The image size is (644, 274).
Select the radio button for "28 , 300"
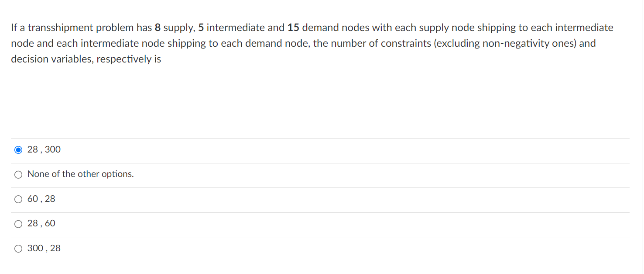coord(18,149)
